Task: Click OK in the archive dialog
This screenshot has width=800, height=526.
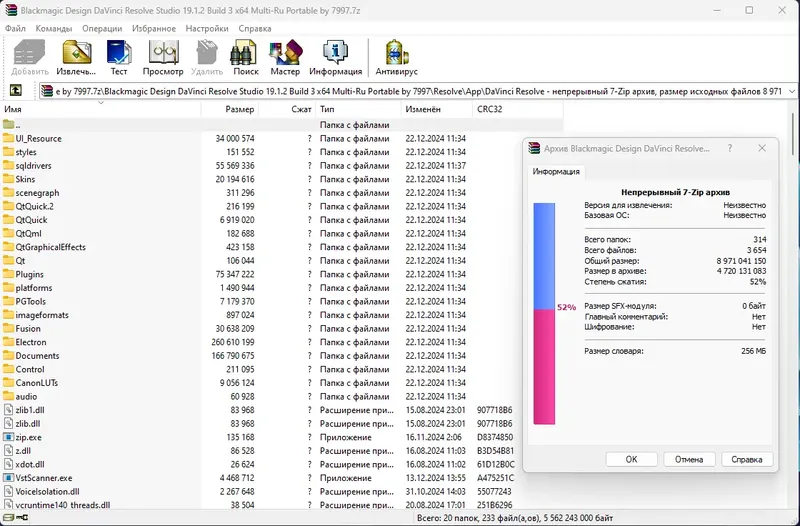Action: (631, 459)
